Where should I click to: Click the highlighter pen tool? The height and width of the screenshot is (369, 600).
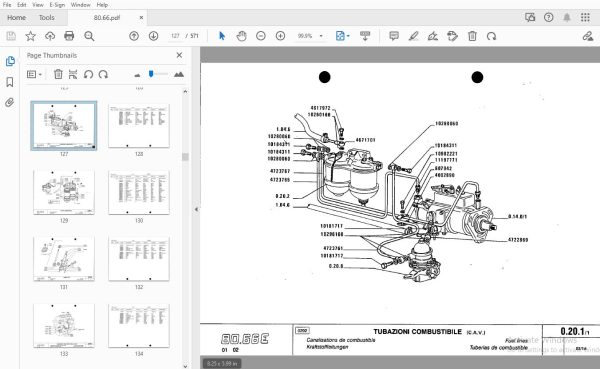pyautogui.click(x=413, y=36)
